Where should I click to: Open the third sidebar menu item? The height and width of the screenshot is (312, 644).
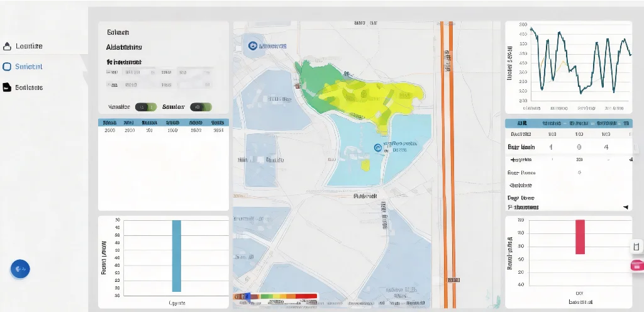pos(28,87)
